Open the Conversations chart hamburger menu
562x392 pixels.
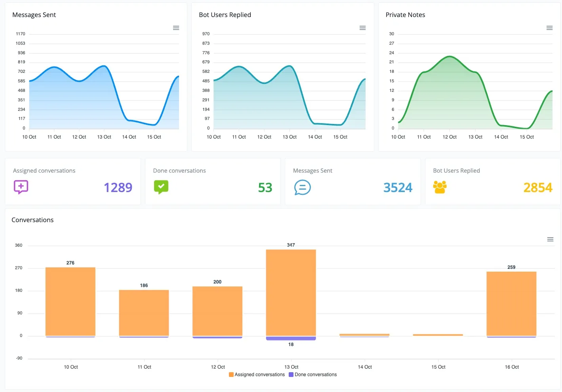(550, 239)
